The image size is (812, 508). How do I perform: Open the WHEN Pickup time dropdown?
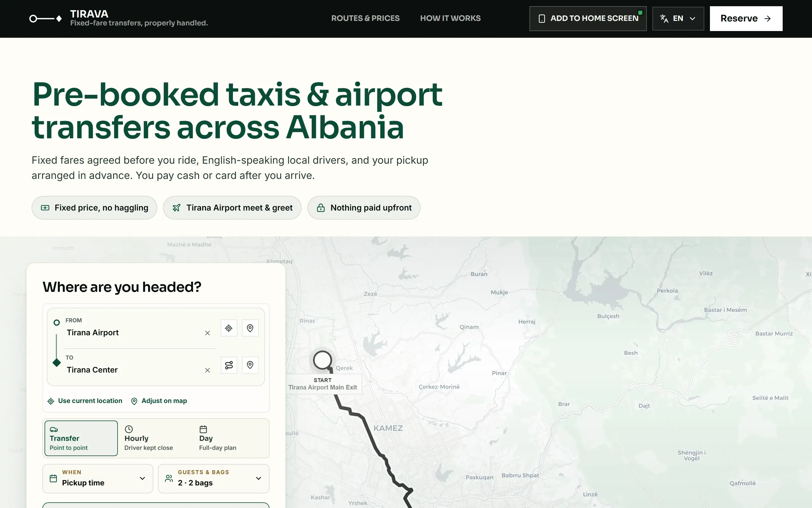pyautogui.click(x=98, y=478)
